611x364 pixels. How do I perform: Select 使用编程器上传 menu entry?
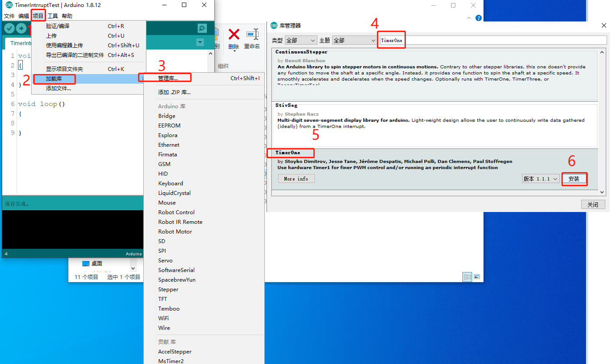pos(89,46)
